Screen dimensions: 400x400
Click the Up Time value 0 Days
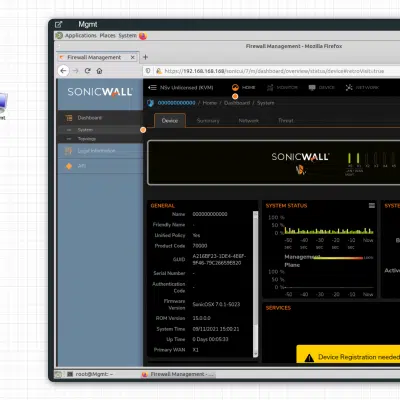[210, 339]
